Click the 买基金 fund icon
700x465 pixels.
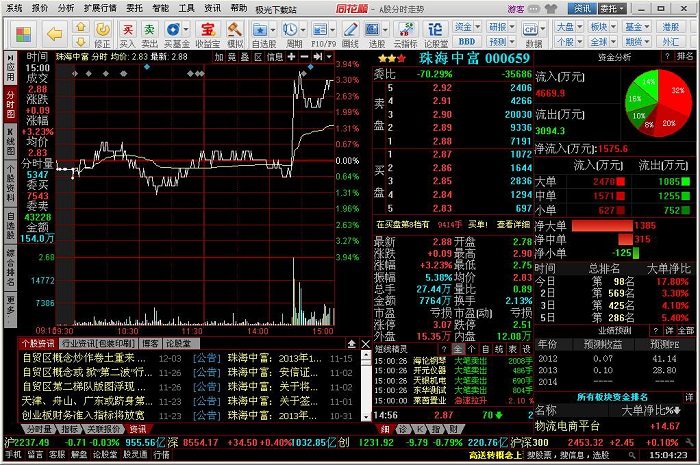(x=173, y=30)
